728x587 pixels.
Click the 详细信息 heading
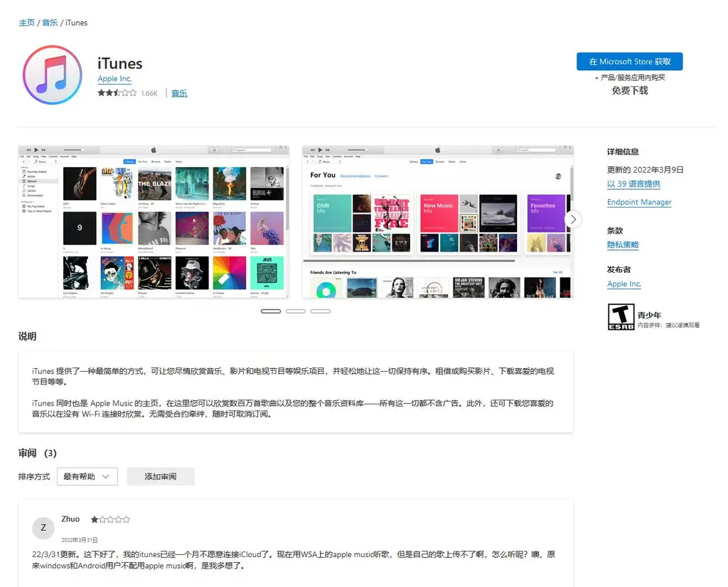click(623, 152)
